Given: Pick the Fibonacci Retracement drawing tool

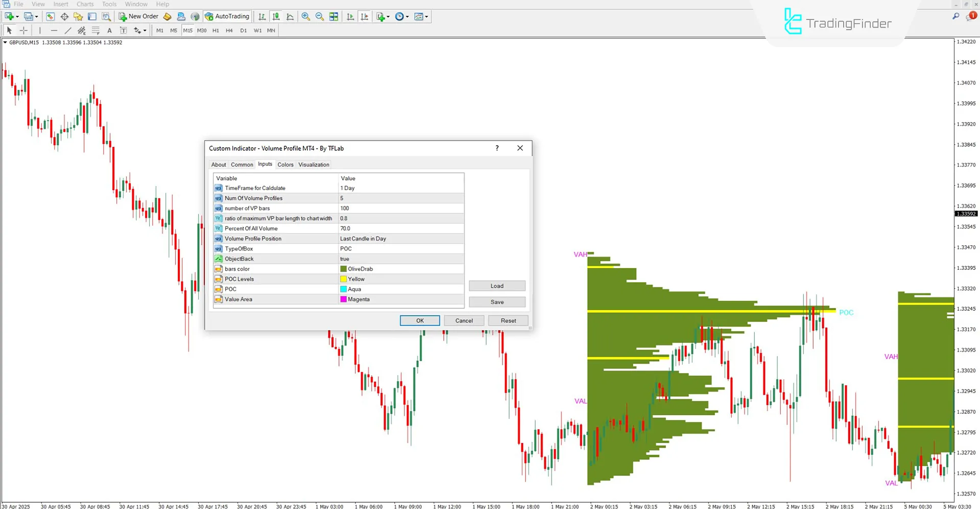Looking at the screenshot, I should point(95,30).
